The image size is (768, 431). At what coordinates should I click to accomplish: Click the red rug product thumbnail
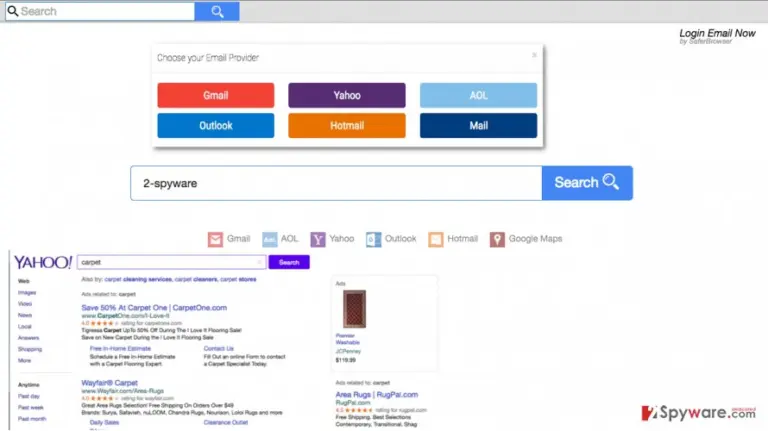[354, 309]
